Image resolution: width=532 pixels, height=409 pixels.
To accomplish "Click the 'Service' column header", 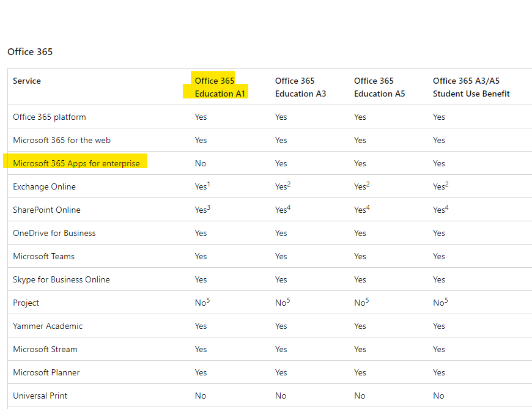I will coord(27,81).
